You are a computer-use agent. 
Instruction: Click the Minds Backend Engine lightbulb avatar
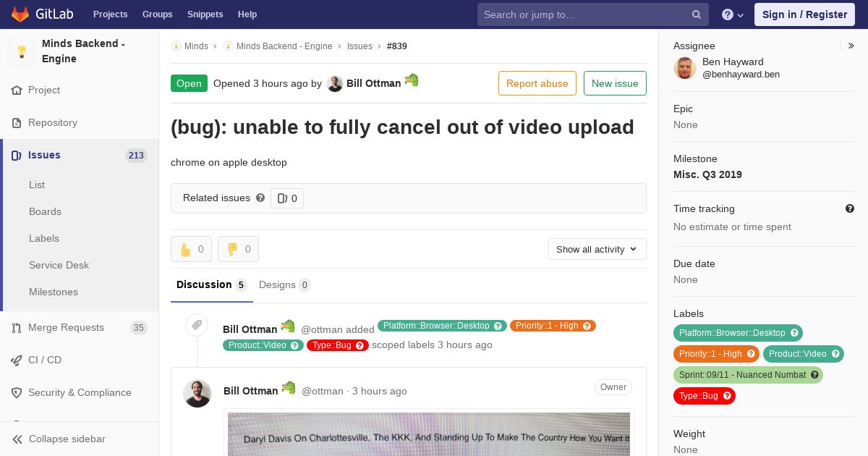coord(22,51)
